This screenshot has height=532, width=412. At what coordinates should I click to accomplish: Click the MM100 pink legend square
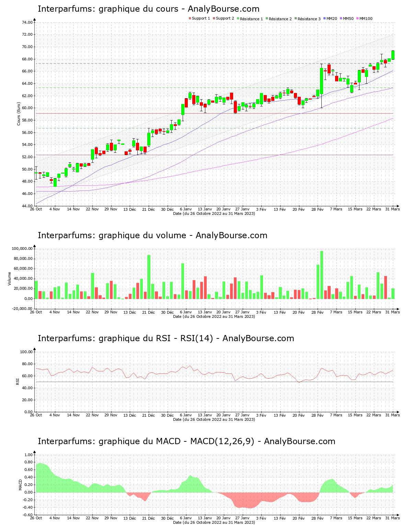[357, 19]
